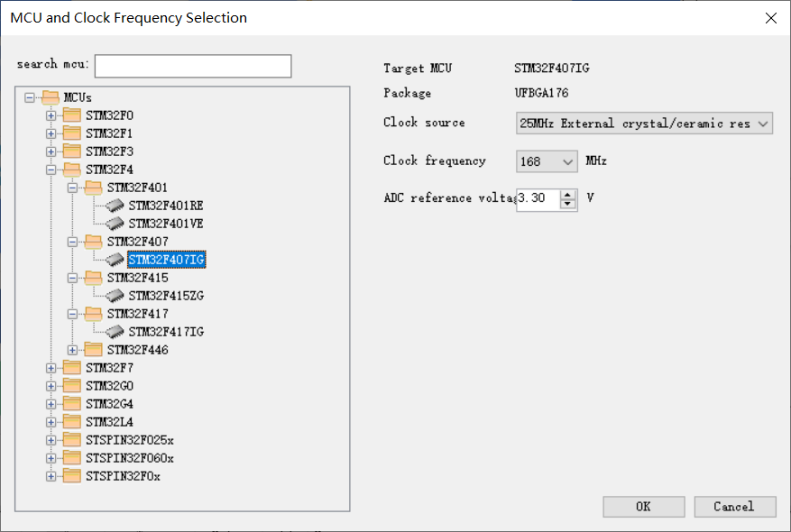Click the Cancel button

735,506
